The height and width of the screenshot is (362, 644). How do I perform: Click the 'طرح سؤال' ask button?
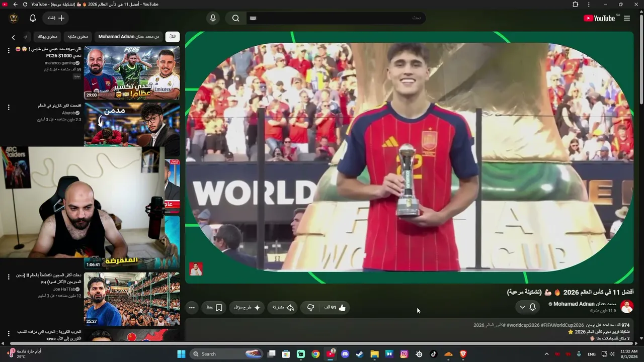pos(247,308)
